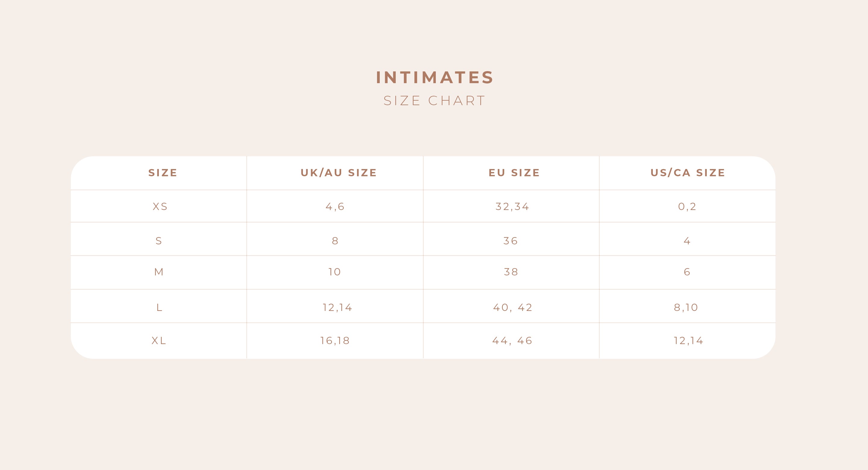Click EU value 44, 46 for XL
This screenshot has height=470, width=868.
point(512,341)
